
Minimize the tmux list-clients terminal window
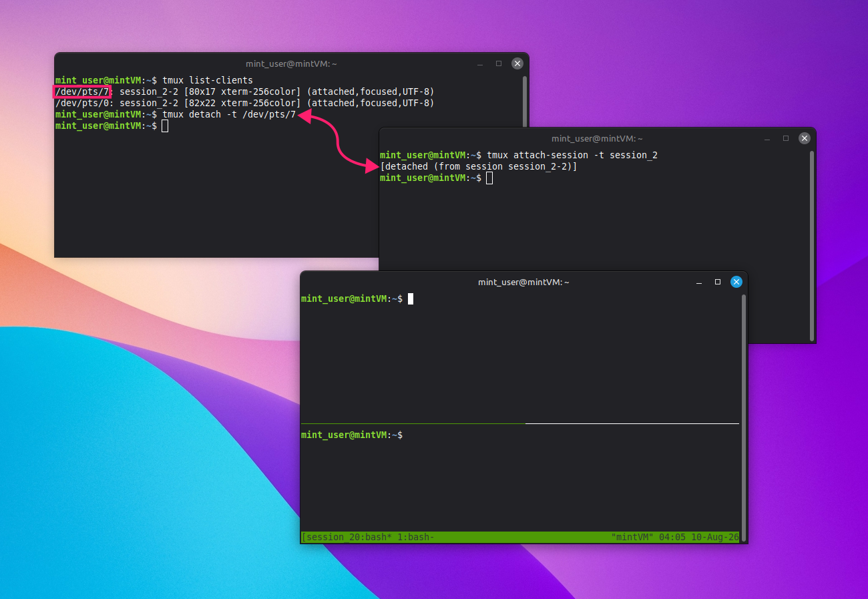pos(480,64)
